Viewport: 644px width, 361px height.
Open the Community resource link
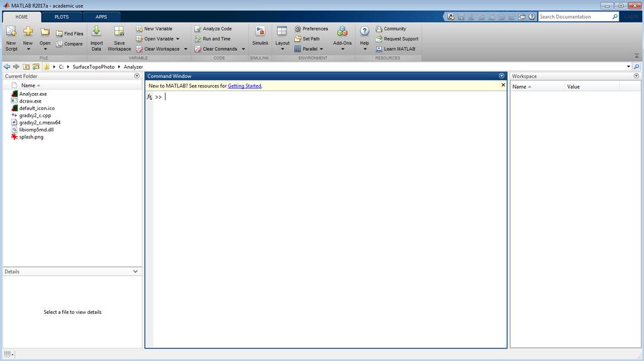click(391, 29)
